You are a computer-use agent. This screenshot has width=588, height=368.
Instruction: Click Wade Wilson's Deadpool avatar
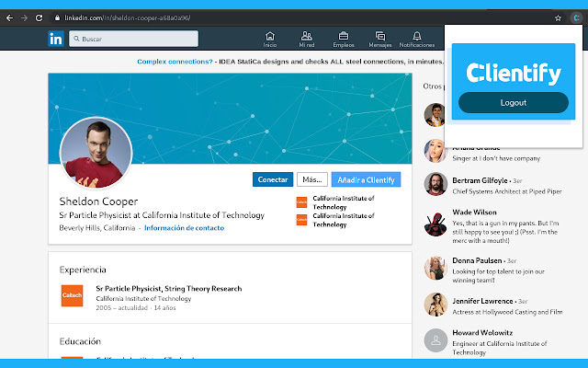435,224
